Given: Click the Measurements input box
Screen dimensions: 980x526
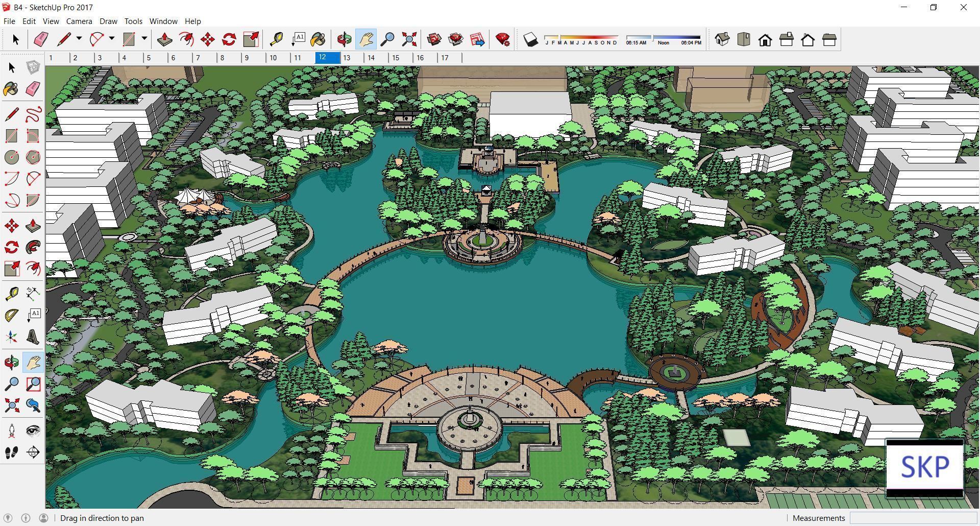Looking at the screenshot, I should 913,518.
